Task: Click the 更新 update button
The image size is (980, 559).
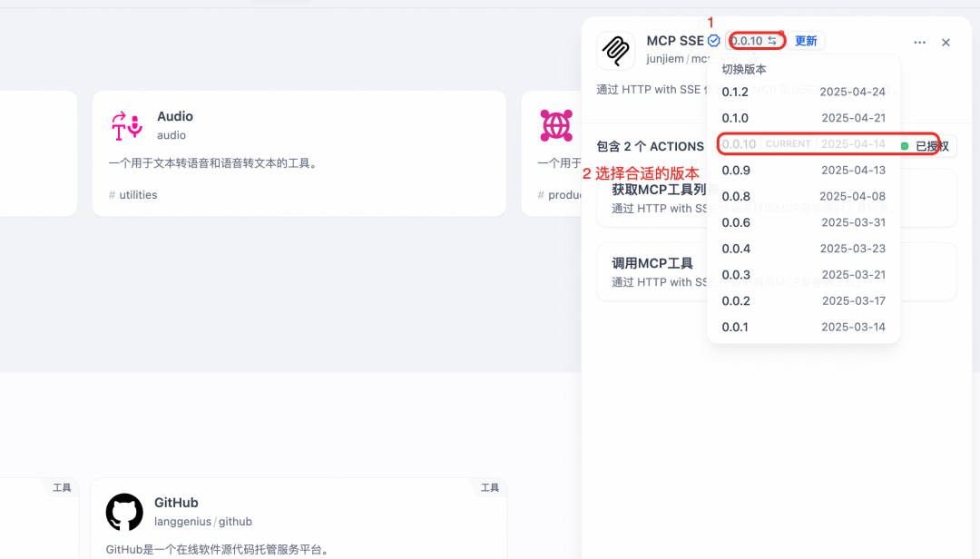Action: pos(806,41)
